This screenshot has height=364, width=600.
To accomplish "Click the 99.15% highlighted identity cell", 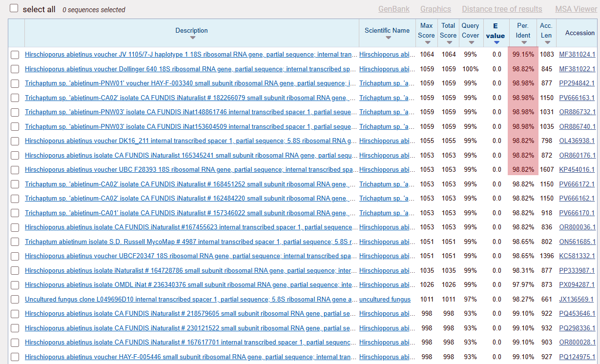I will pyautogui.click(x=523, y=55).
